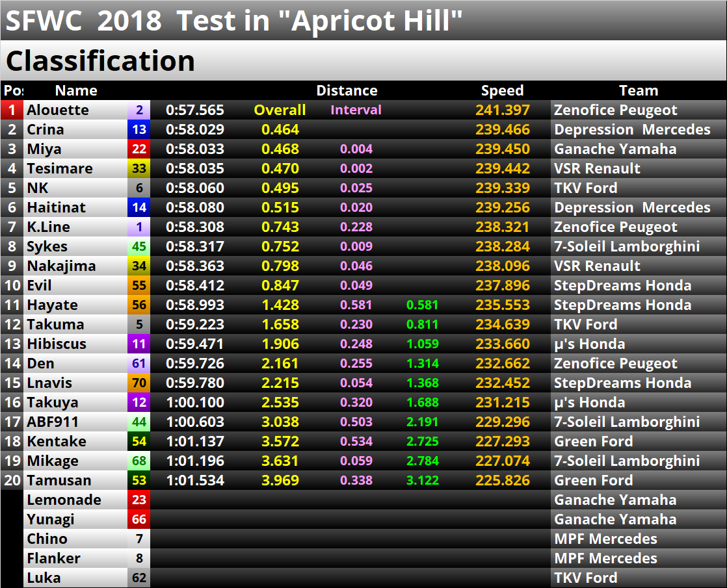727x588 pixels.
Task: Click dark green car number 54 badge
Action: [139, 441]
